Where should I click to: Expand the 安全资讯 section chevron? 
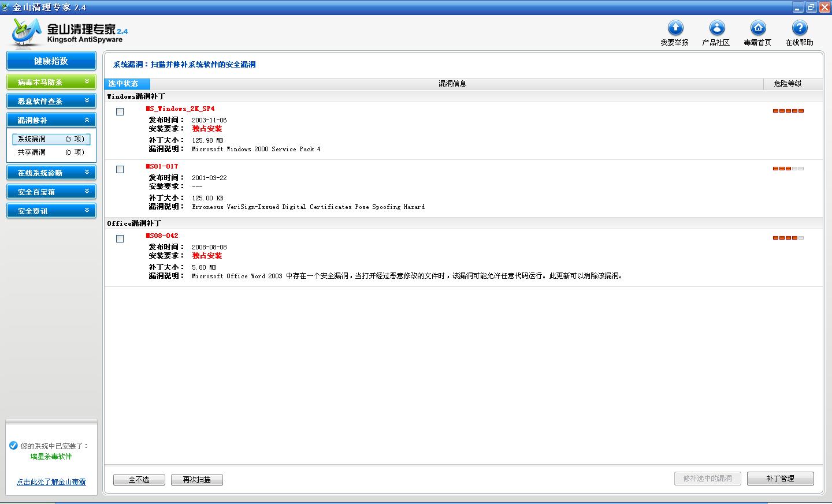[87, 211]
